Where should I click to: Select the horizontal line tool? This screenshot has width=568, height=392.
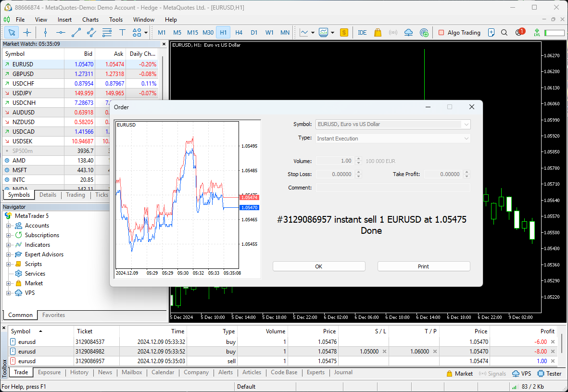[x=61, y=33]
